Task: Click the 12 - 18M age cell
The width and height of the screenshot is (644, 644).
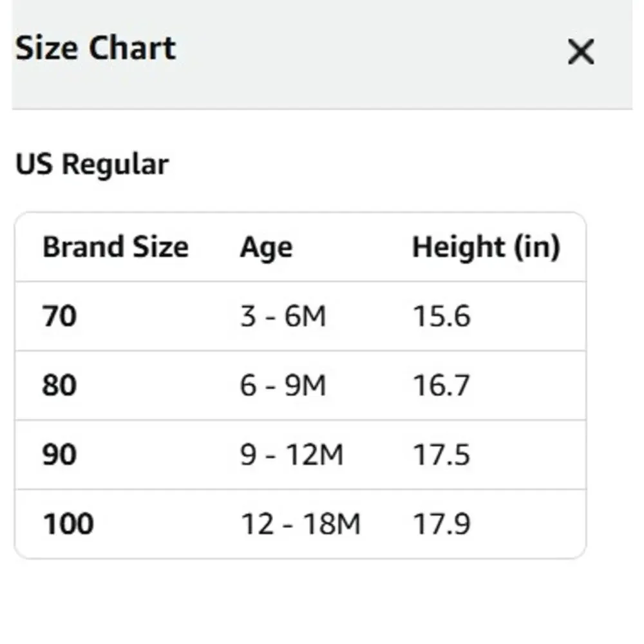Action: 301,524
